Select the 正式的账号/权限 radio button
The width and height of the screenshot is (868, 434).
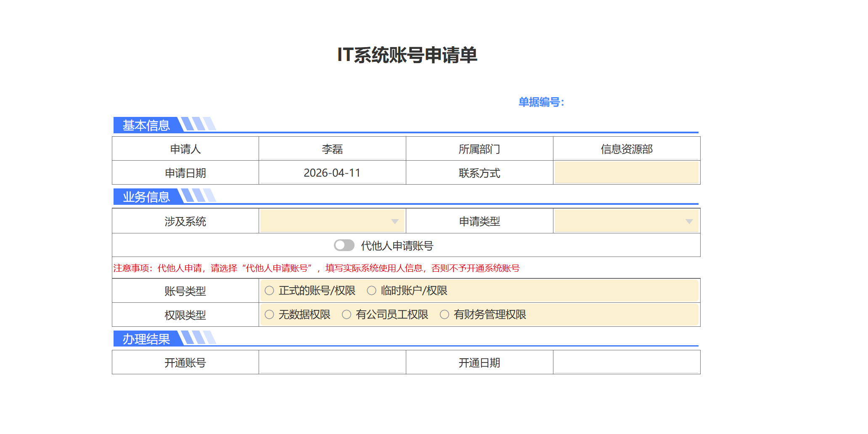tap(269, 290)
